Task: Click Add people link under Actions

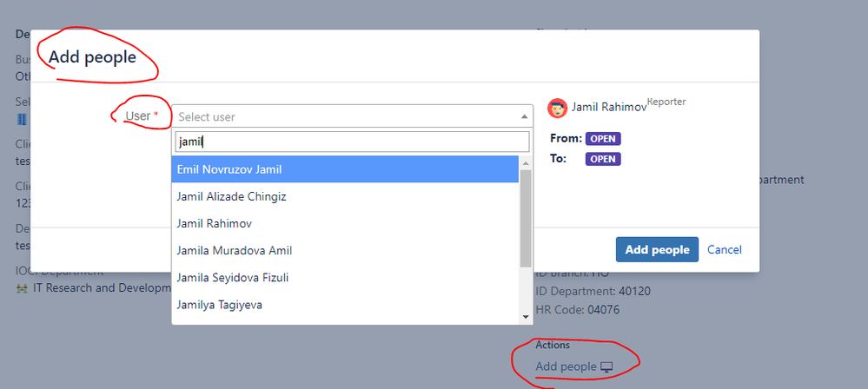Action: pos(566,366)
